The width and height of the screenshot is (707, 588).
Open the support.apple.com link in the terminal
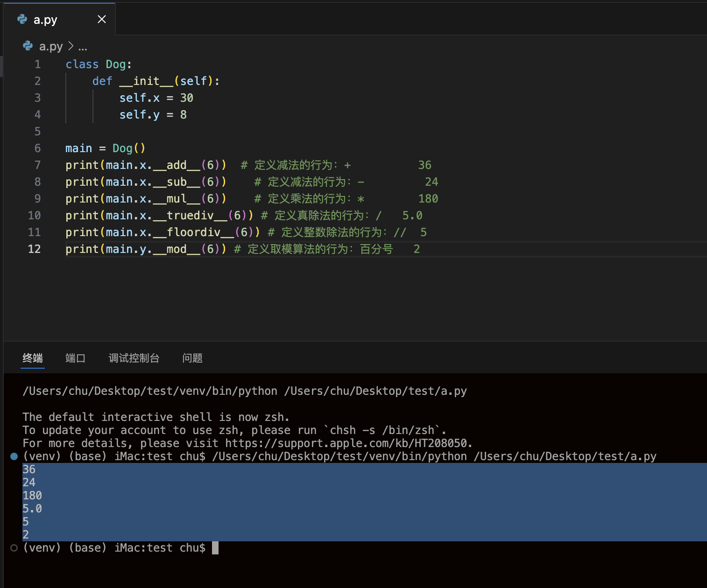[x=347, y=443]
